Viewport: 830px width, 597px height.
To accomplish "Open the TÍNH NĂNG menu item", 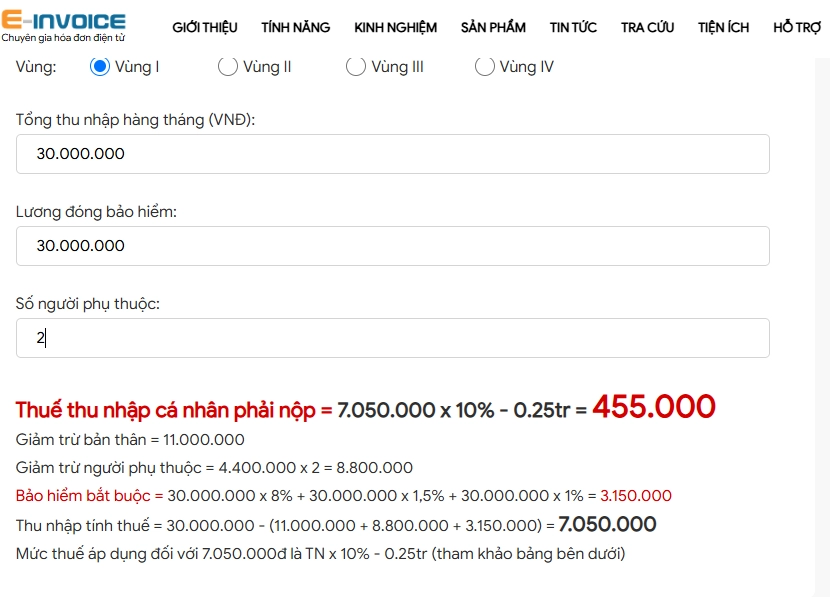I will click(295, 28).
